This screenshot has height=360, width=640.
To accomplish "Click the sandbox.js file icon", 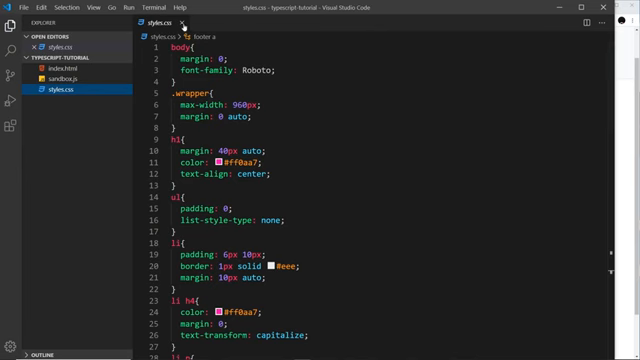I will click(42, 79).
